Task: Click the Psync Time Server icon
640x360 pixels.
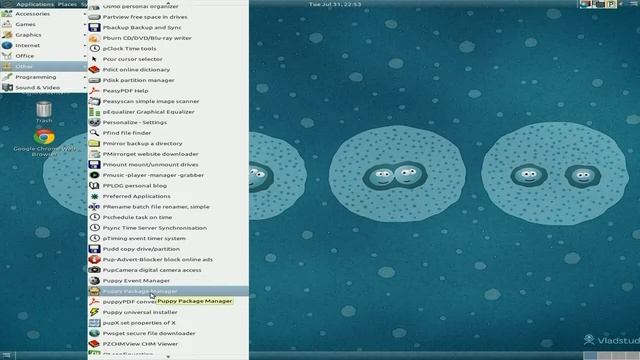Action: [x=94, y=228]
